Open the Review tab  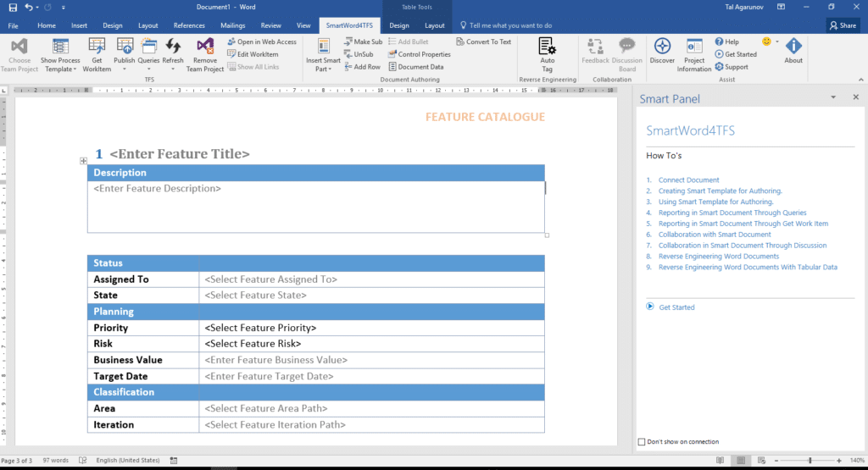pos(270,25)
